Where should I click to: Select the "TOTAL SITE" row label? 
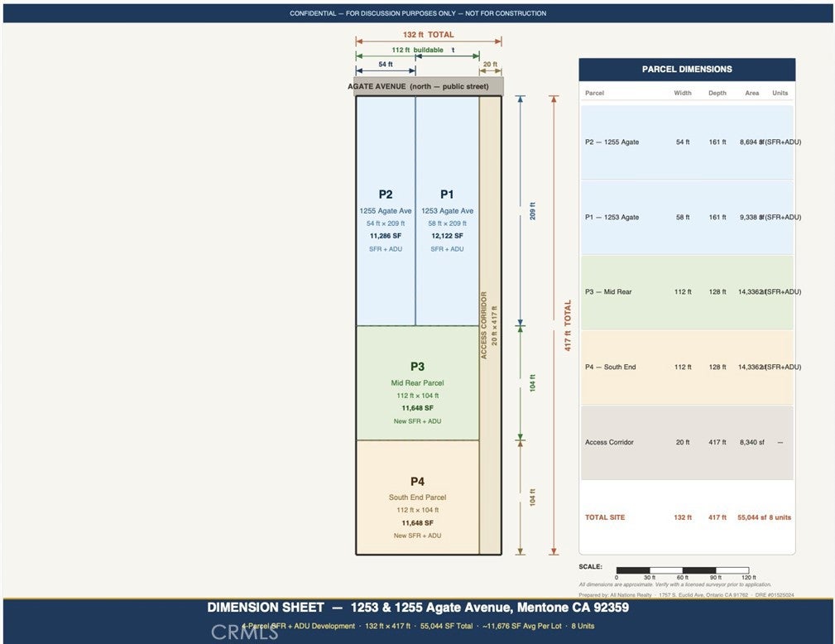pos(605,517)
